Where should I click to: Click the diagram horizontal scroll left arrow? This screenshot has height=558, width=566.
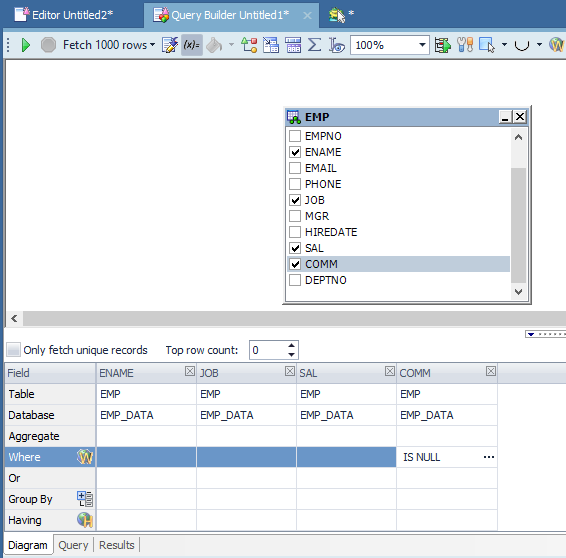pyautogui.click(x=14, y=318)
